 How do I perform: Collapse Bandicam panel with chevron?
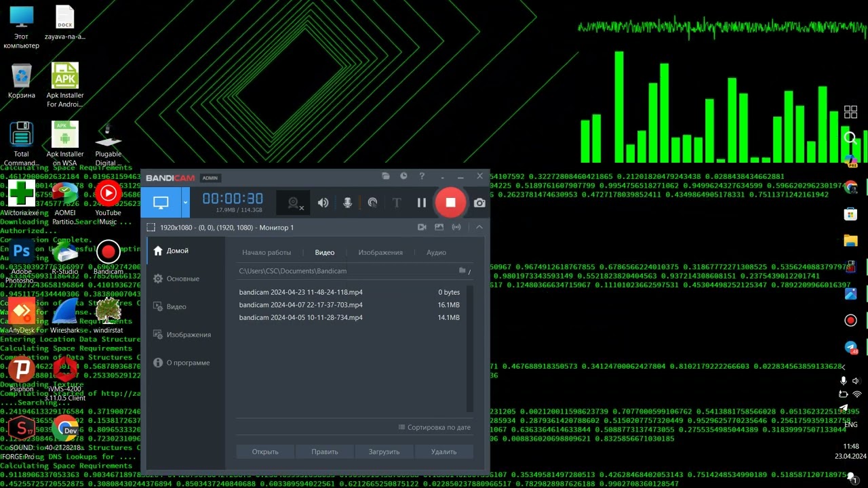click(x=479, y=227)
